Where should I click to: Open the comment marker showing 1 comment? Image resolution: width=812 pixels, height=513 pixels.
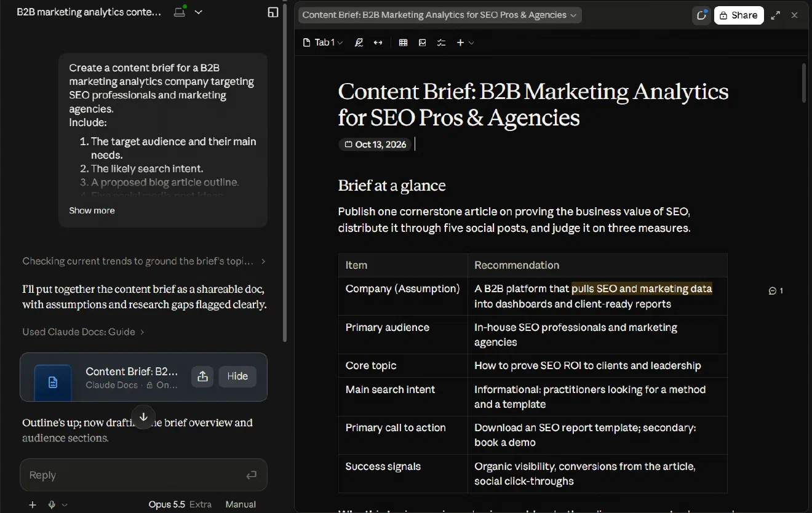pyautogui.click(x=776, y=291)
